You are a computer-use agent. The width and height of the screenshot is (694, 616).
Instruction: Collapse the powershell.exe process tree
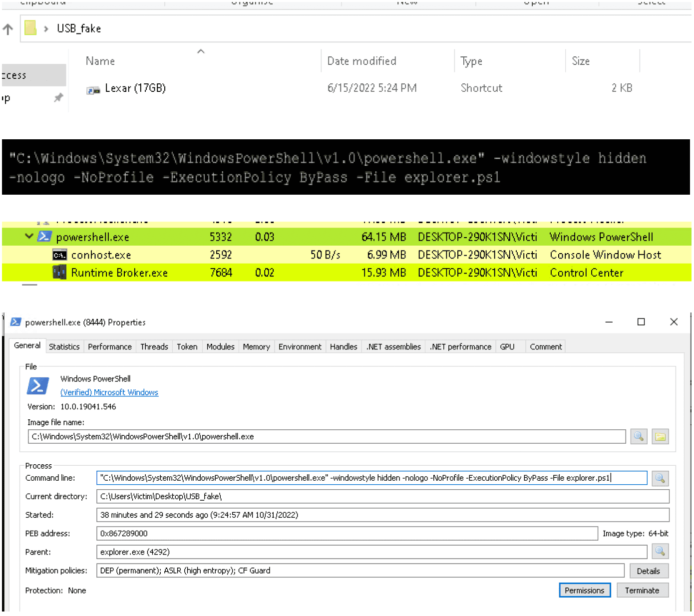click(x=29, y=237)
